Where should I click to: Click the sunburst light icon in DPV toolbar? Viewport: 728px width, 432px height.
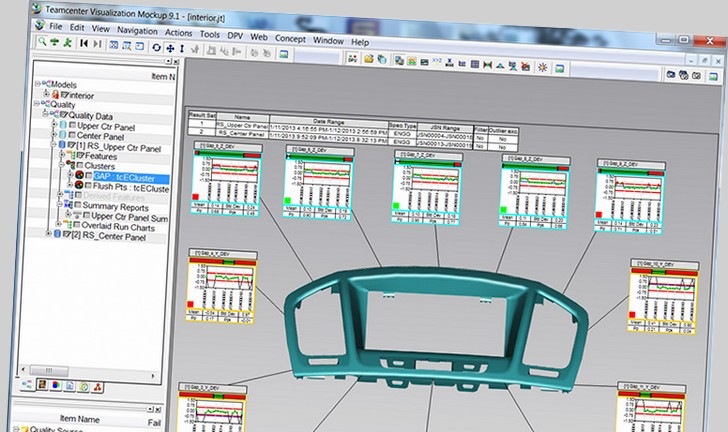[542, 67]
